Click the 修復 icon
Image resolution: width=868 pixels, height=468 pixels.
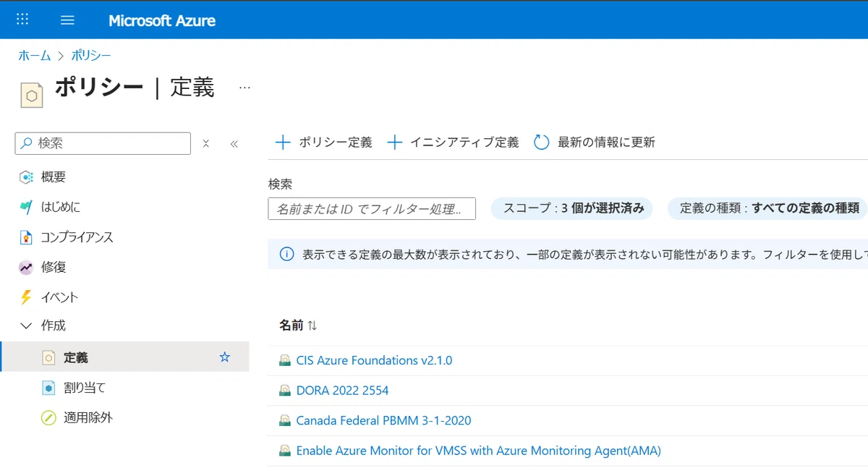click(26, 267)
